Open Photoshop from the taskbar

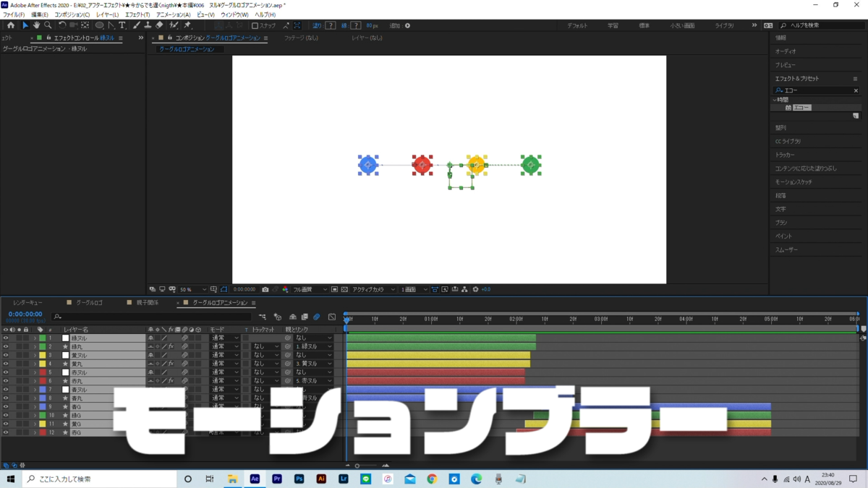[x=299, y=479]
